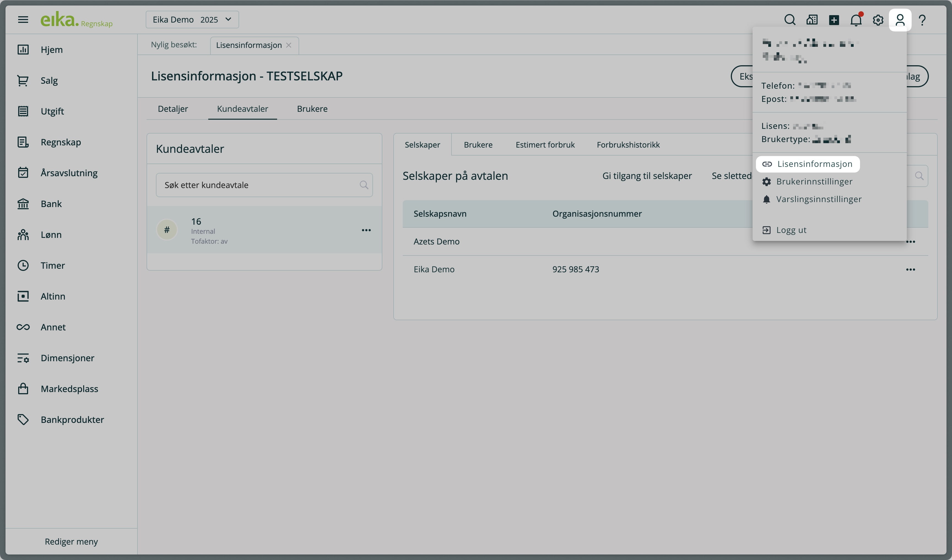The width and height of the screenshot is (952, 560).
Task: Open the search magnifier in top bar
Action: tap(789, 20)
